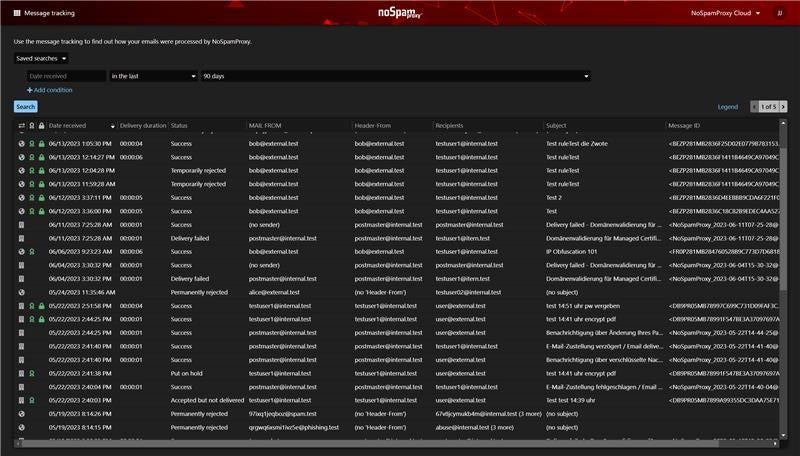Click signature badge of 06/06/2023 9:23:23 AM row
The height and width of the screenshot is (456, 800).
[x=32, y=252]
